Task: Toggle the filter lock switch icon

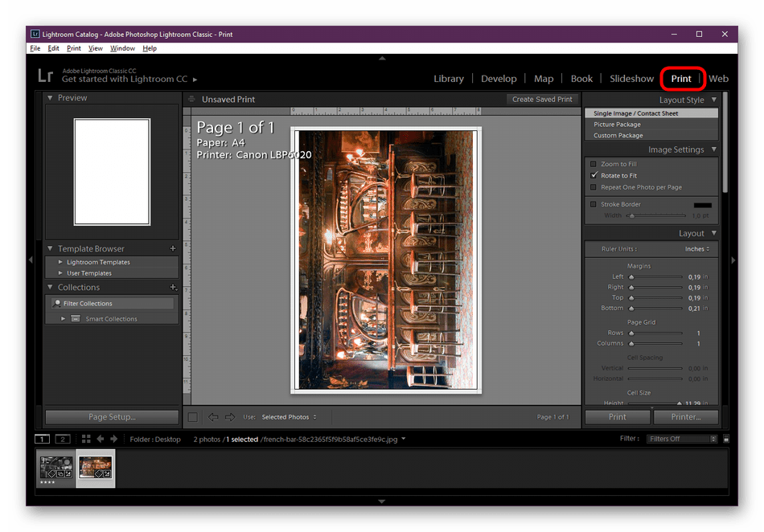Action: click(726, 439)
